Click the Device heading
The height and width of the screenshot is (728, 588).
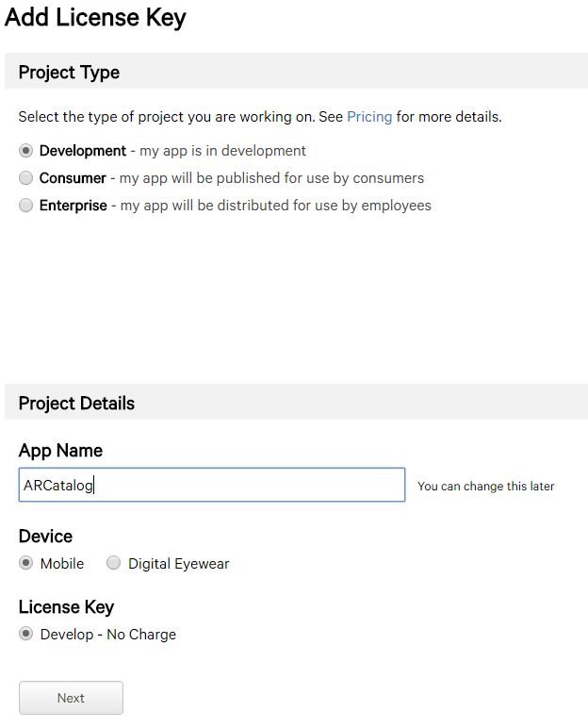click(x=45, y=537)
